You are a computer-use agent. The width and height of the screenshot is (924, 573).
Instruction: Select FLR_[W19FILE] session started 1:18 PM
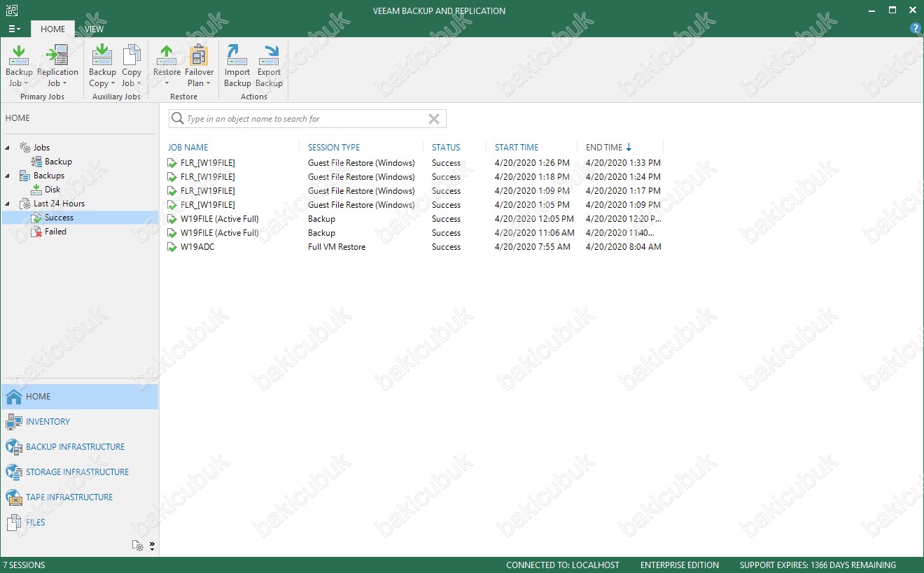(414, 177)
